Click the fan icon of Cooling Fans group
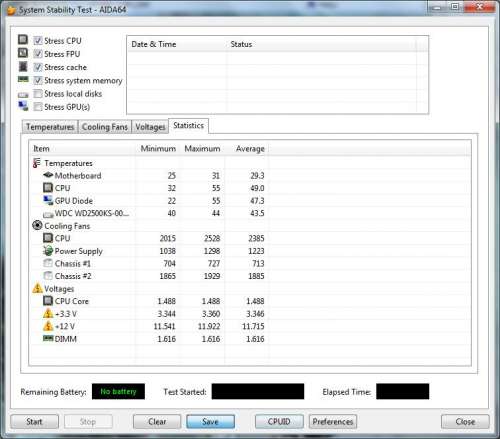The height and width of the screenshot is (439, 500). (37, 225)
